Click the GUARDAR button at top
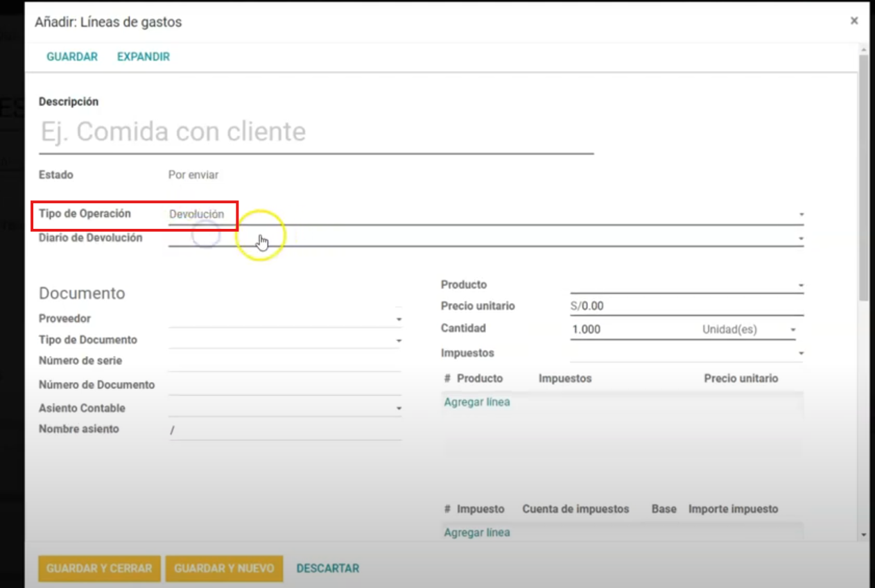Viewport: 875px width, 588px height. [72, 57]
